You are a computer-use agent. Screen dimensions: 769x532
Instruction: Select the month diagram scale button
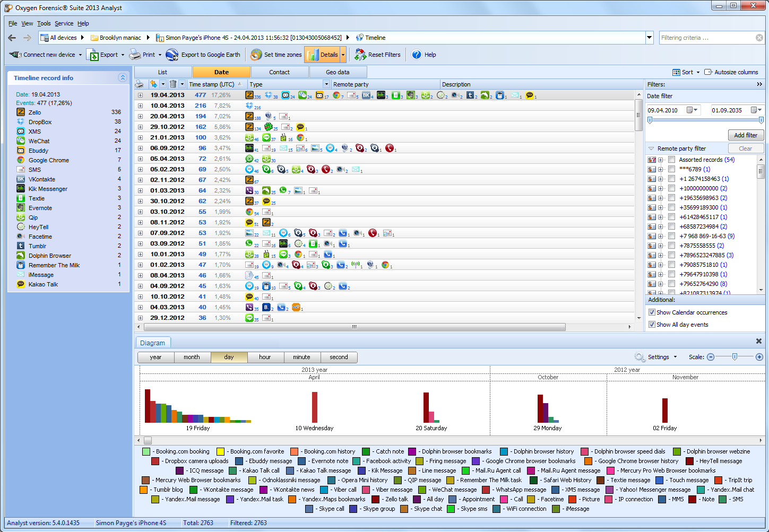pyautogui.click(x=192, y=357)
